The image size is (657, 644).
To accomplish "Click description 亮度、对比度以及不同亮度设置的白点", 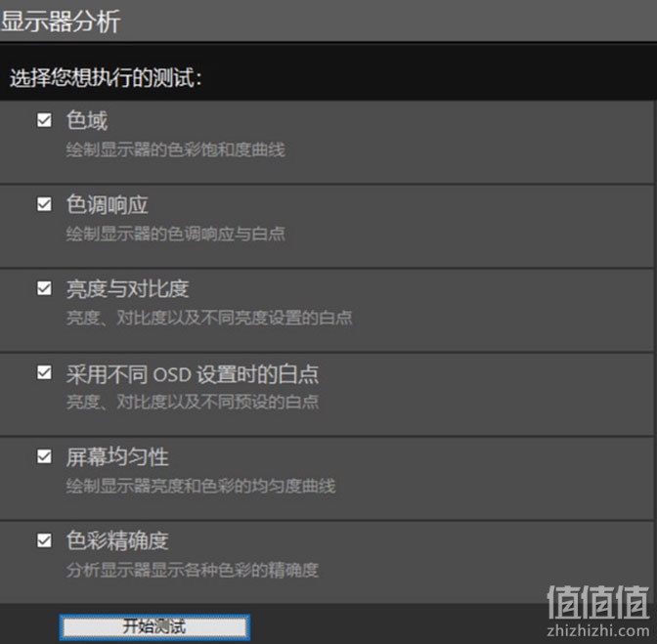I will click(x=209, y=318).
